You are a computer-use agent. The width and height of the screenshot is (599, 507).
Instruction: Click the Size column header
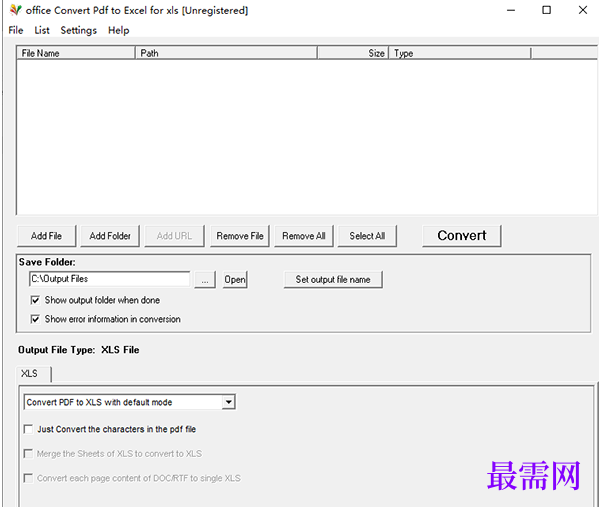(x=353, y=53)
